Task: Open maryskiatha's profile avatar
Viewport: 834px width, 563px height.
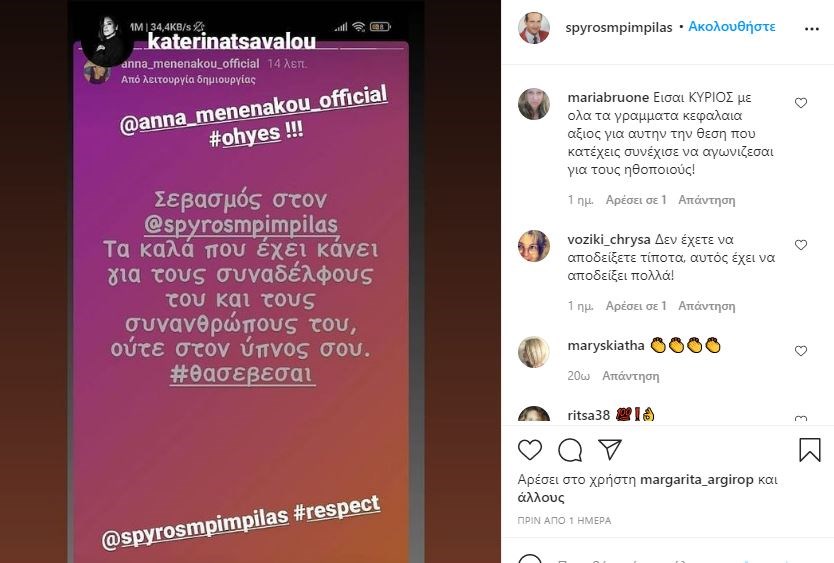Action: coord(533,352)
